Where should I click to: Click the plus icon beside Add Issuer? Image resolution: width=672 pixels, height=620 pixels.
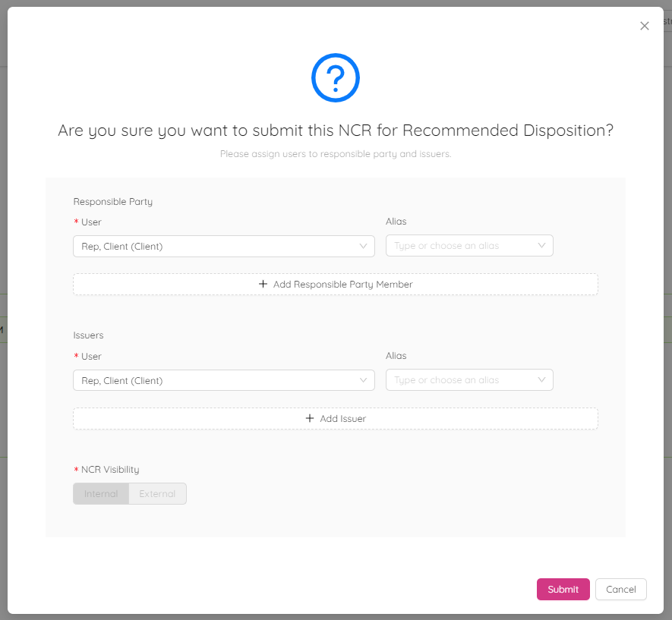click(x=310, y=418)
